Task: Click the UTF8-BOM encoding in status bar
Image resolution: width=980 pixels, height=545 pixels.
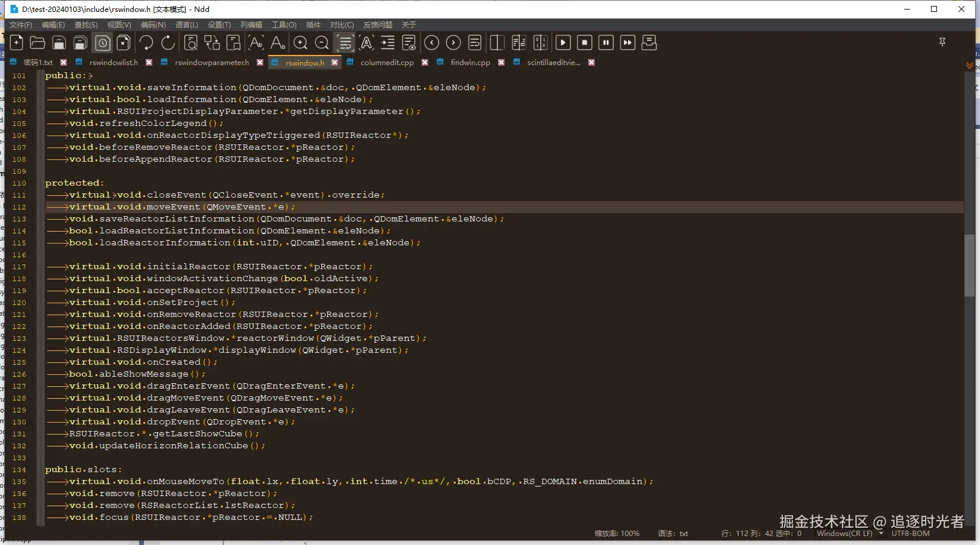Action: pyautogui.click(x=911, y=534)
